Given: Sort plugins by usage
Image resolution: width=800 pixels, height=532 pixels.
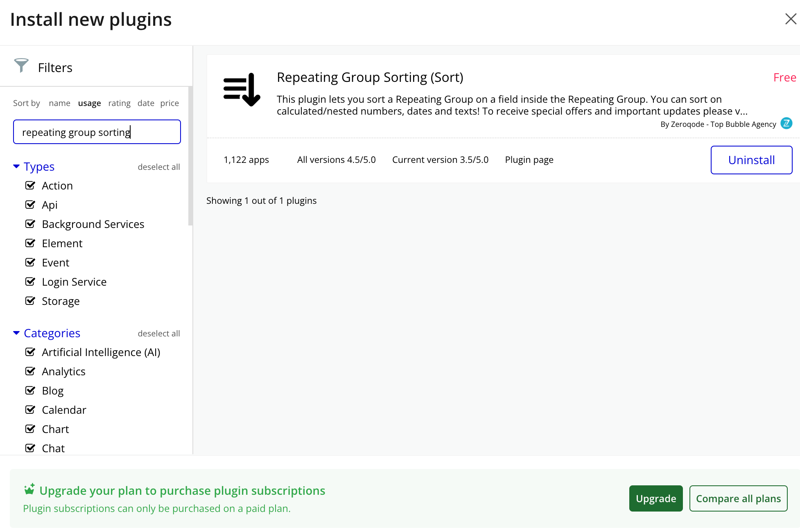Looking at the screenshot, I should tap(90, 103).
